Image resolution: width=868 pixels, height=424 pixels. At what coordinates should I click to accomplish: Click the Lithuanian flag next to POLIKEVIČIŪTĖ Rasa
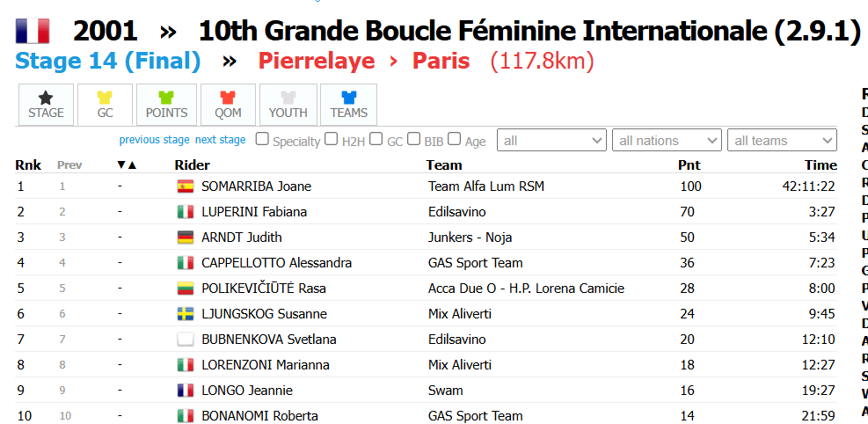[x=185, y=289]
